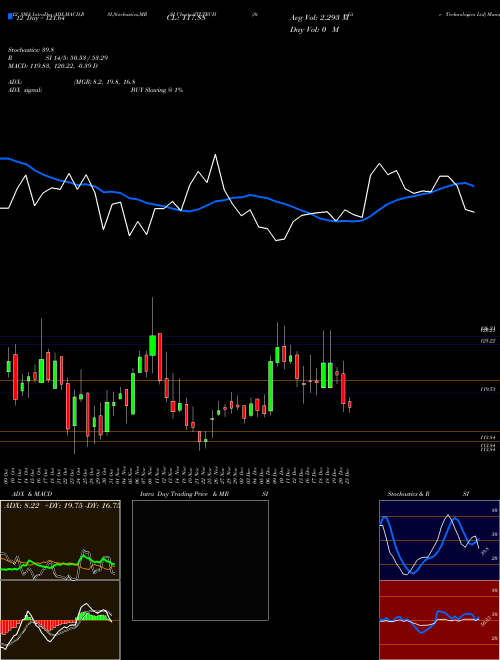The width and height of the screenshot is (500, 660).
Task: Open the red RSI mini chart
Action: [439, 620]
